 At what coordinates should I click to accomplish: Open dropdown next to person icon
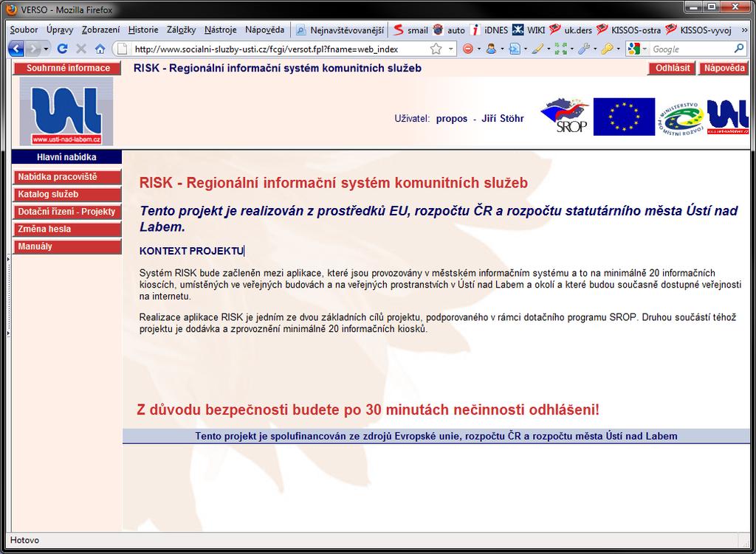click(x=502, y=49)
